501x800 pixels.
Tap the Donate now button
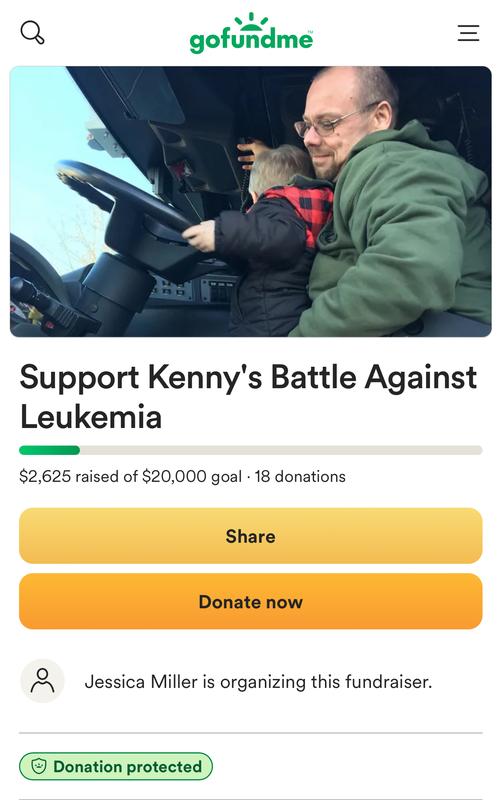click(x=250, y=601)
